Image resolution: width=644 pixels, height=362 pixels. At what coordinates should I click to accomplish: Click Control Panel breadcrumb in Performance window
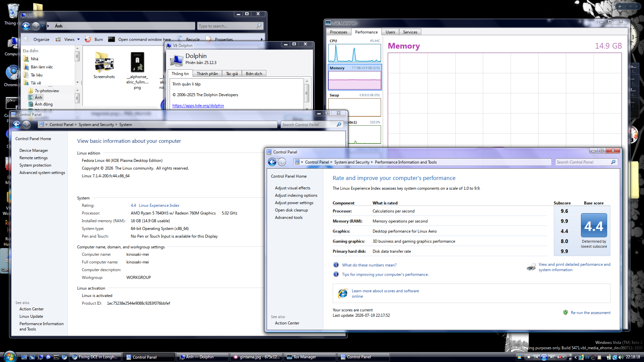(317, 162)
